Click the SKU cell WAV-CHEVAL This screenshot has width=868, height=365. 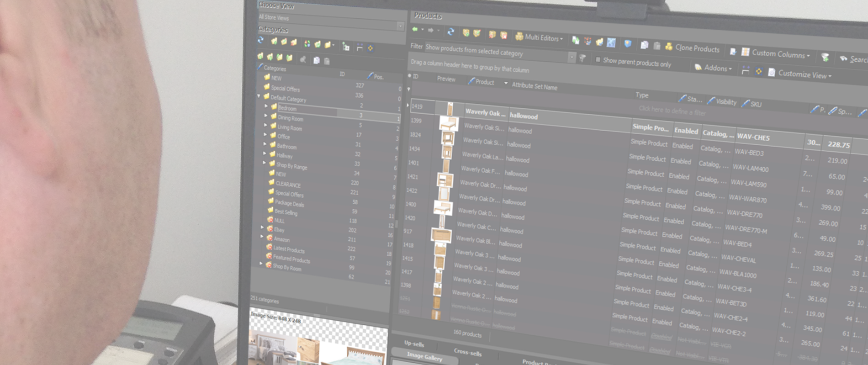click(738, 259)
